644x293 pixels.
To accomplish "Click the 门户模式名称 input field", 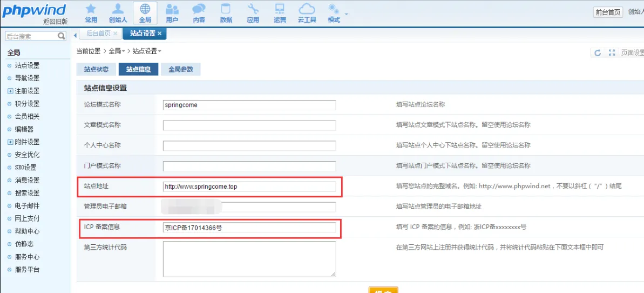I will click(x=249, y=167).
